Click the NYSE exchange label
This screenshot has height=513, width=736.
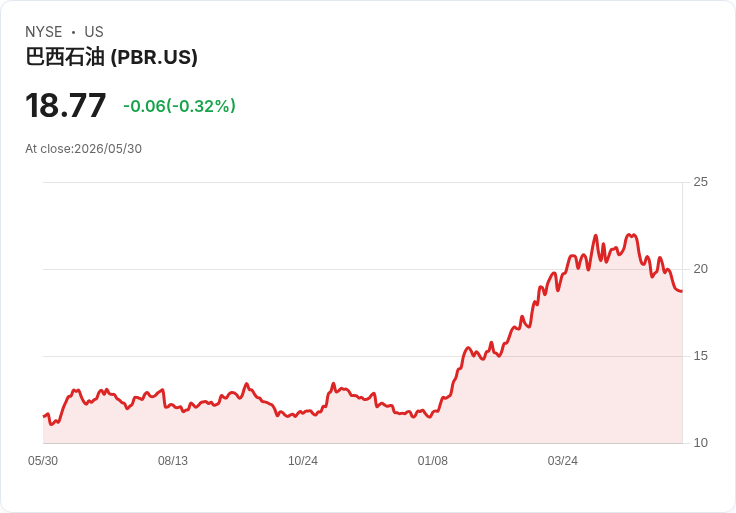(x=44, y=32)
